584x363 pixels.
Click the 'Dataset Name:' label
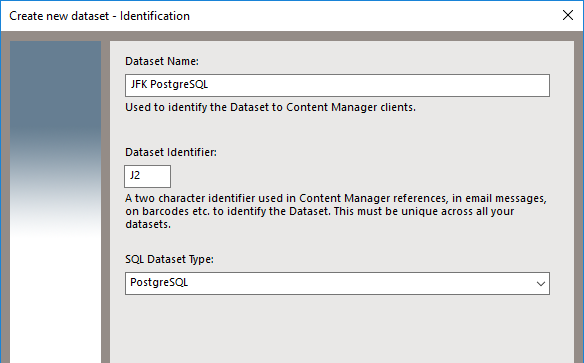click(x=162, y=61)
